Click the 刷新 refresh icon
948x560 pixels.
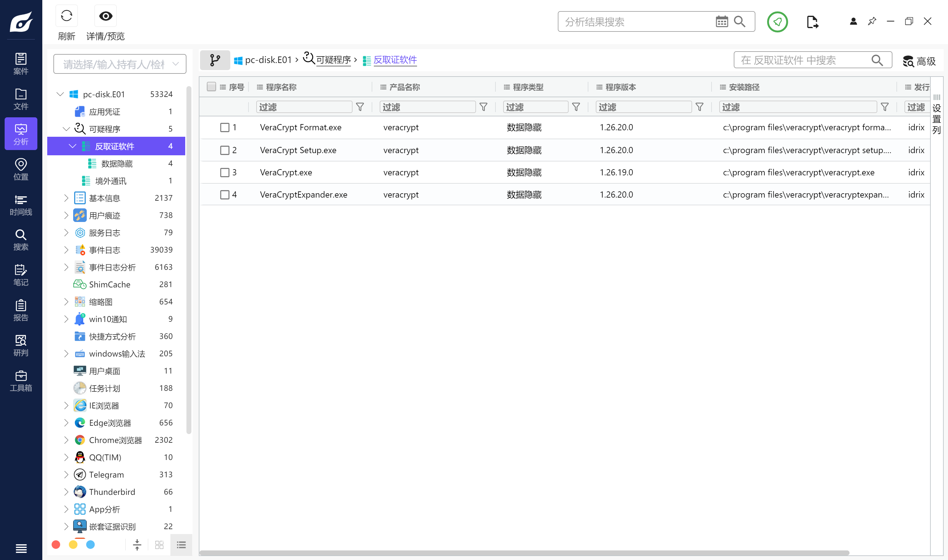(66, 16)
